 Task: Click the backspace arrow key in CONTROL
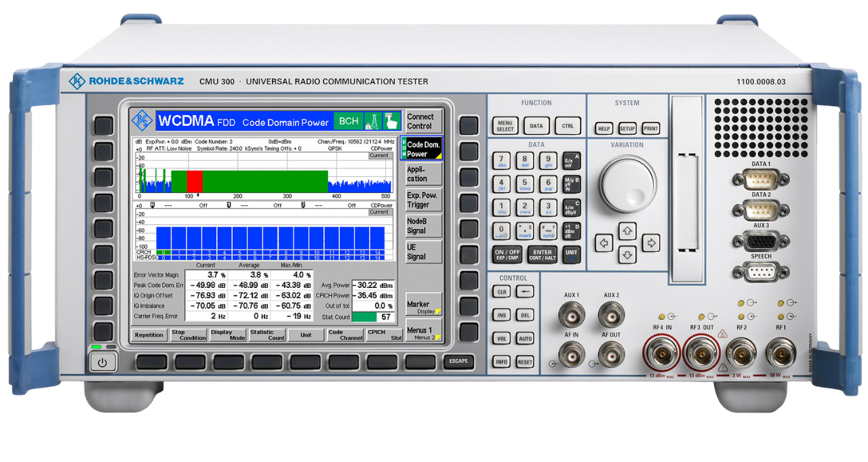pos(524,291)
